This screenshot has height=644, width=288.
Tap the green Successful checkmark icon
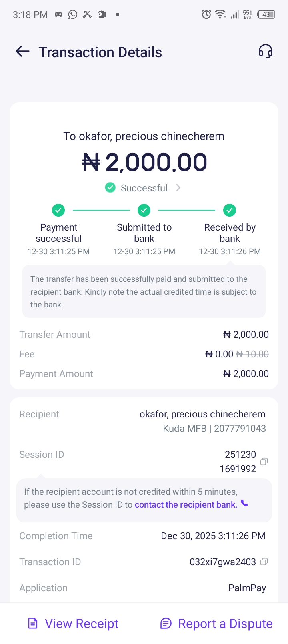pyautogui.click(x=110, y=187)
